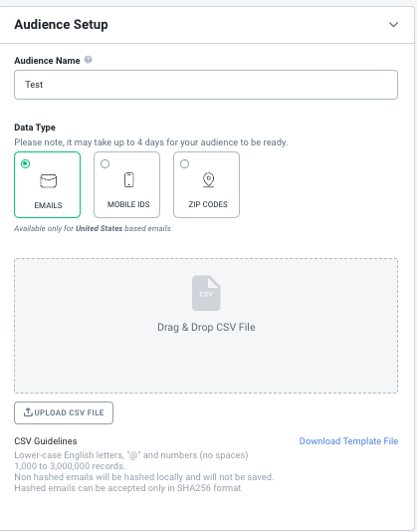The width and height of the screenshot is (417, 532).
Task: Click the upload arrow icon on button
Action: point(28,412)
